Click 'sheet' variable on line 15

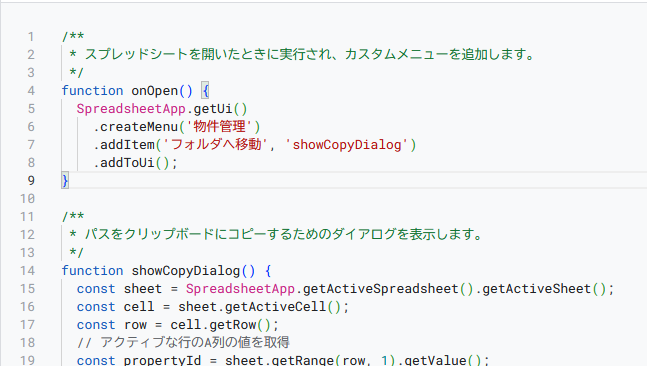(143, 289)
